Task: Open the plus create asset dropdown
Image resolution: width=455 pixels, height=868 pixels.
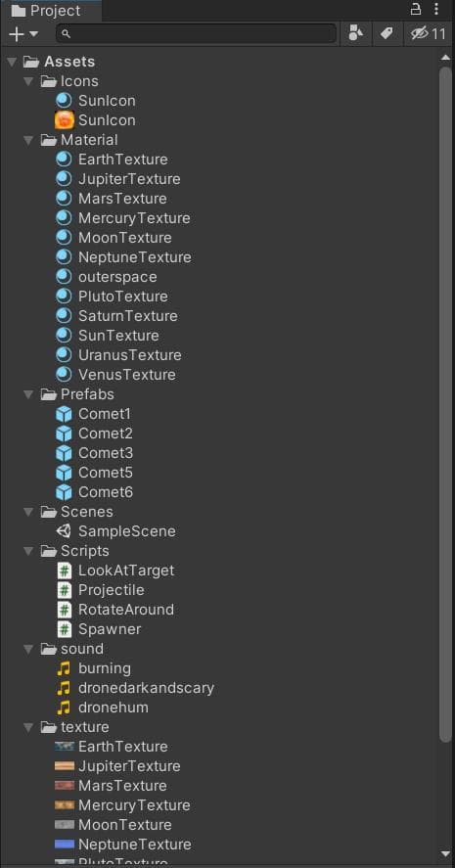Action: [x=23, y=34]
